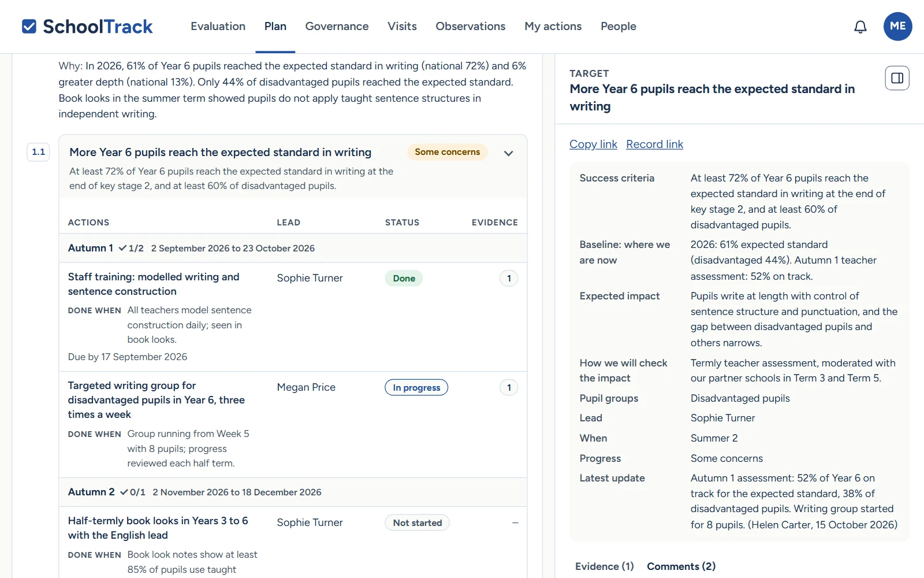Open the My actions tab
The image size is (924, 578).
[553, 27]
